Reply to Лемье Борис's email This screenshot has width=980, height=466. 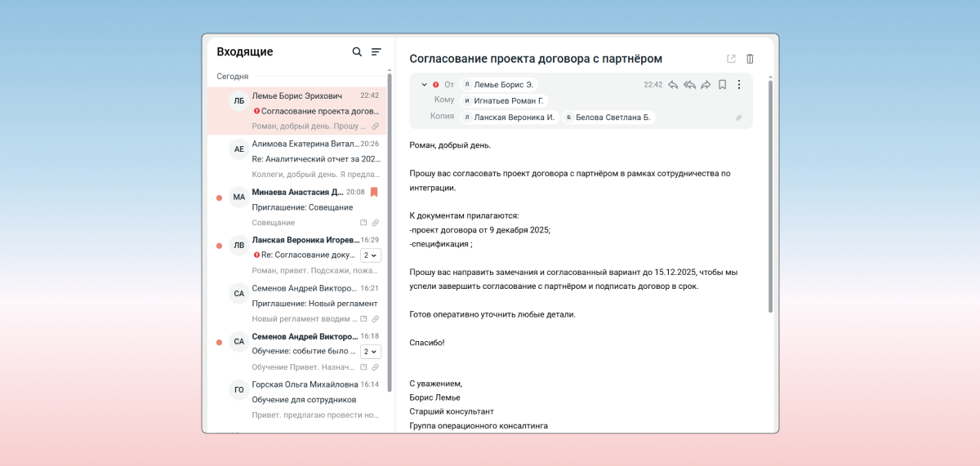[x=673, y=85]
